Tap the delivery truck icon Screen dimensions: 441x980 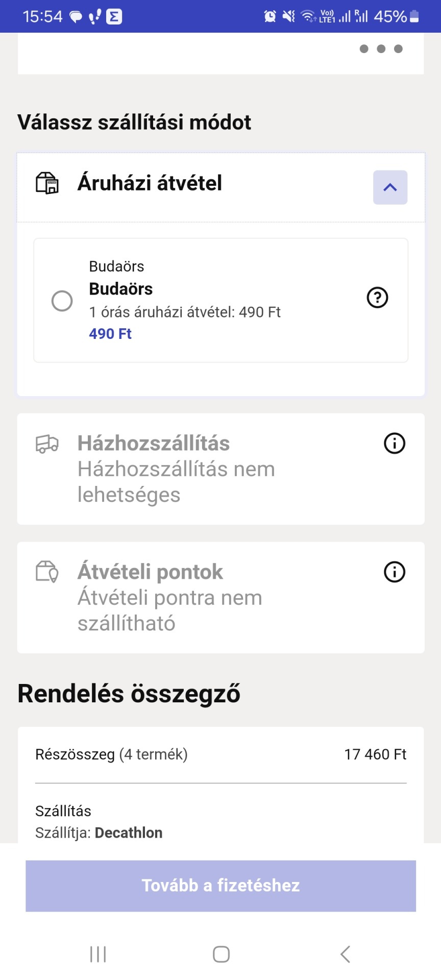[47, 444]
